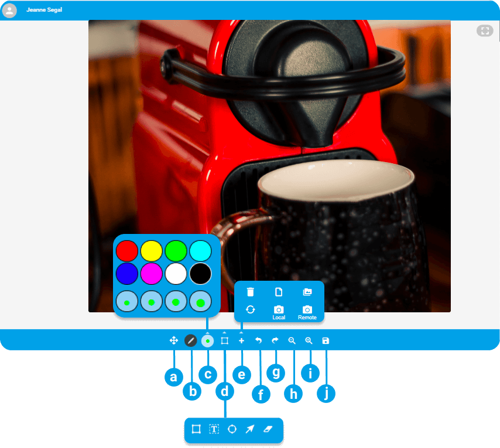Pick the magenta color swatch
Viewport: 500px width, 448px height.
tap(152, 274)
